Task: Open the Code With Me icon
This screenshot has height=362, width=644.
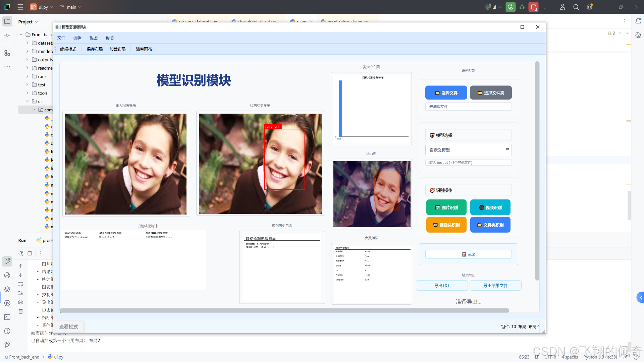Action: coord(562,7)
